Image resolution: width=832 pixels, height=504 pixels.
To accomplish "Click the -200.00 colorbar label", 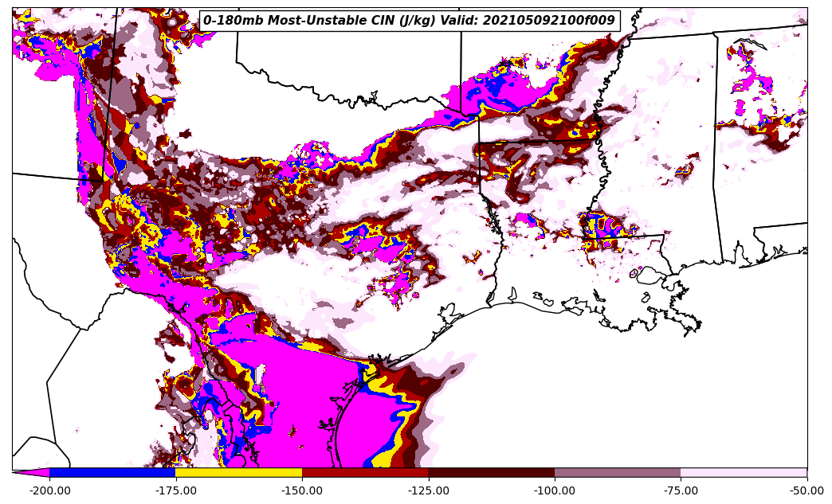I will pyautogui.click(x=50, y=490).
